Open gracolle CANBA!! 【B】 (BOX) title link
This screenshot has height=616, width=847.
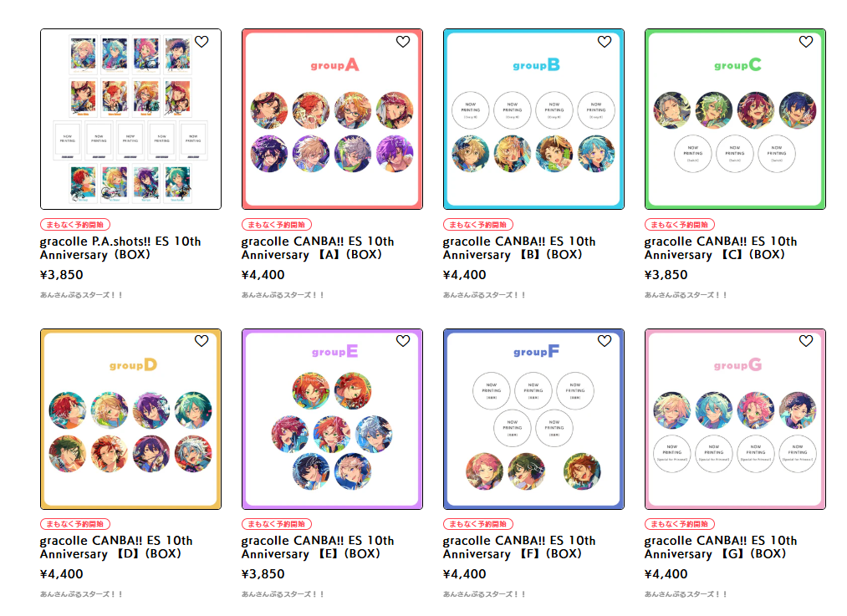519,247
